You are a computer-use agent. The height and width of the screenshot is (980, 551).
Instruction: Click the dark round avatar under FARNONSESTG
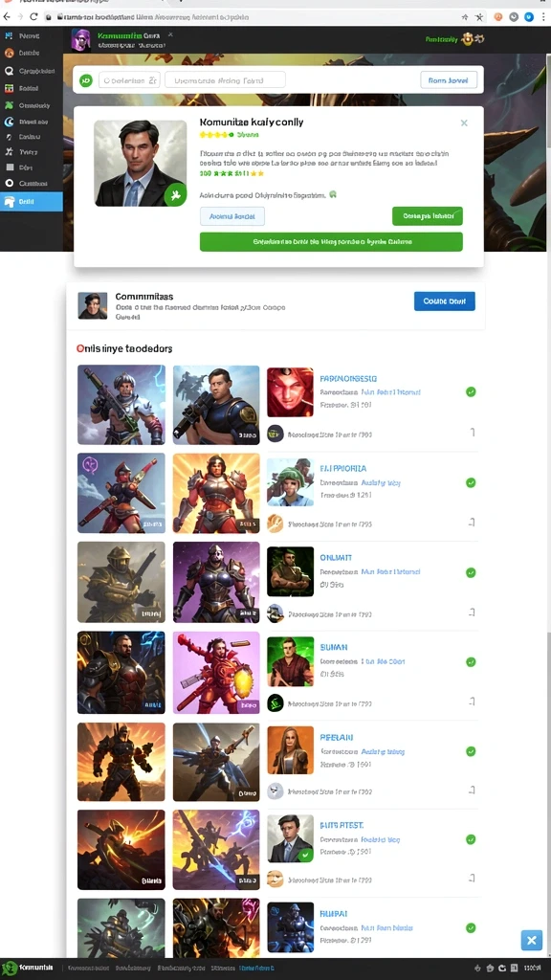275,434
